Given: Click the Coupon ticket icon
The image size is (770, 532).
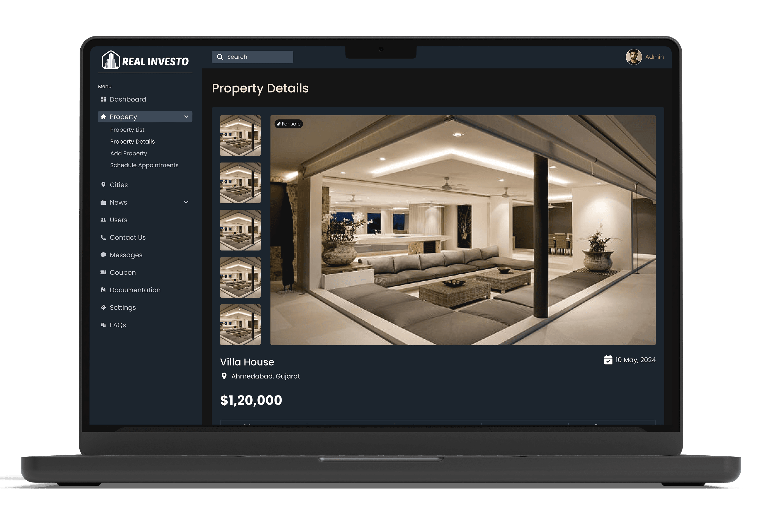Looking at the screenshot, I should pyautogui.click(x=103, y=273).
